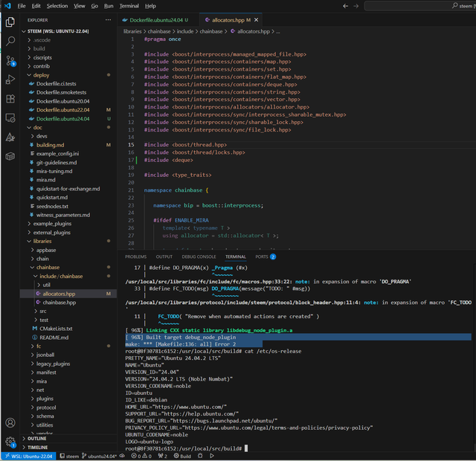Image resolution: width=476 pixels, height=461 pixels.
Task: Open the CMake tools view icon
Action: [x=10, y=137]
